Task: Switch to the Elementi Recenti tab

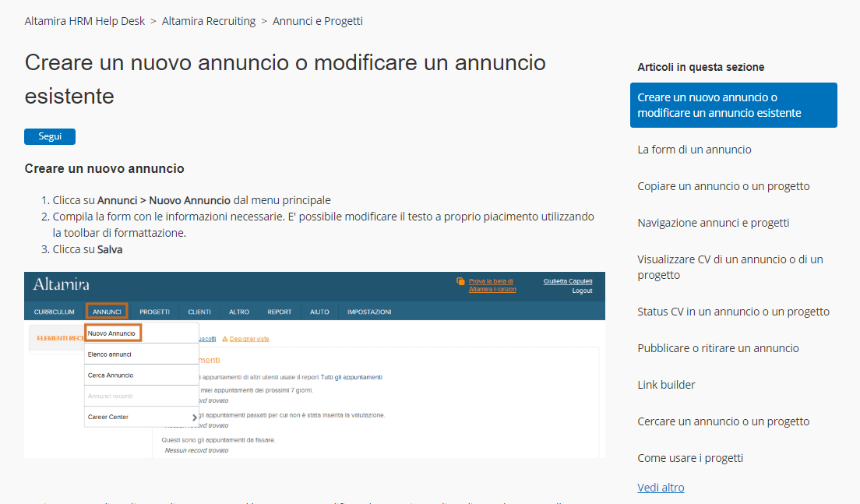Action: pyautogui.click(x=56, y=337)
